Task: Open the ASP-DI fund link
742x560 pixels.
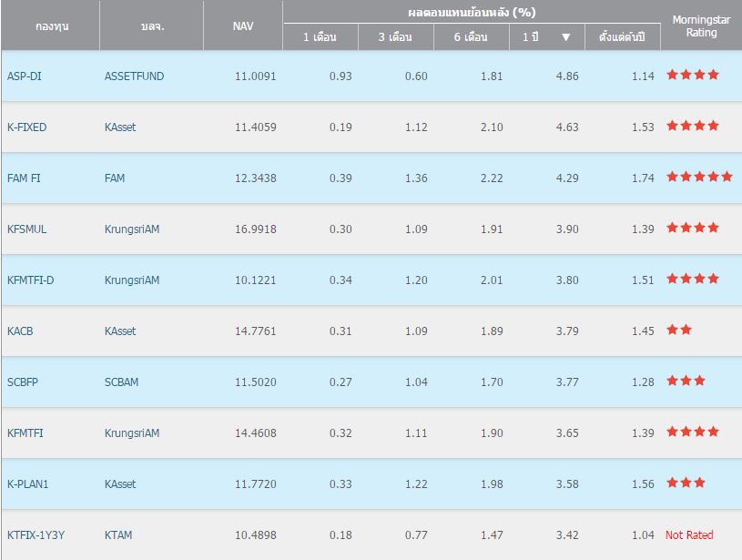Action: pyautogui.click(x=24, y=76)
